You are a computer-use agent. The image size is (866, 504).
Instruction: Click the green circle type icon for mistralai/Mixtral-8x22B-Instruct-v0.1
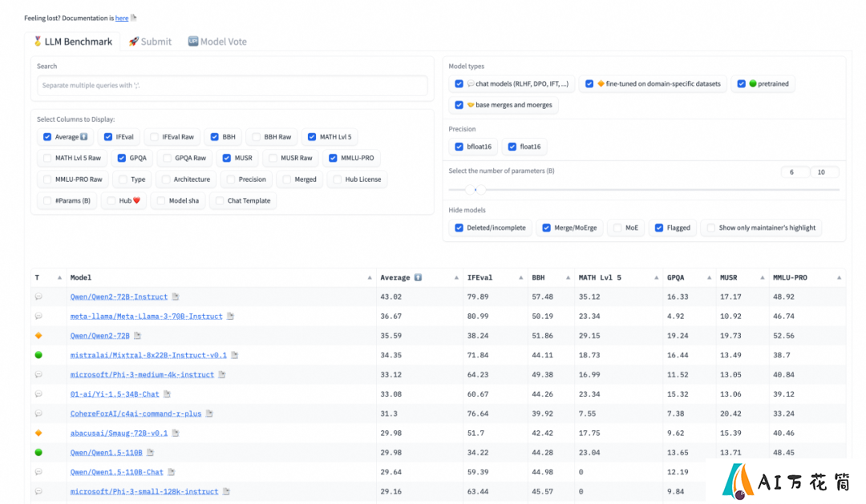click(x=38, y=355)
